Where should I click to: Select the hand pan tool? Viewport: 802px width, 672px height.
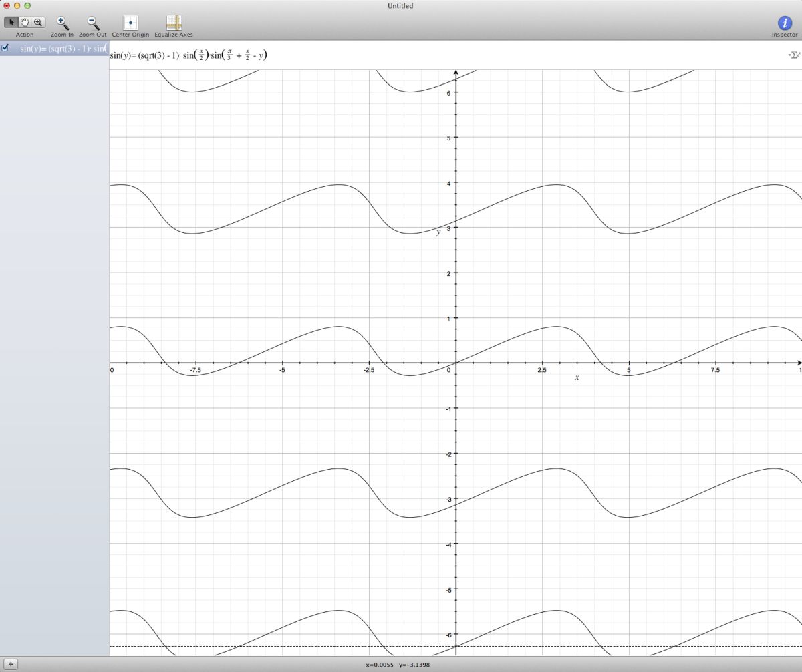[25, 22]
